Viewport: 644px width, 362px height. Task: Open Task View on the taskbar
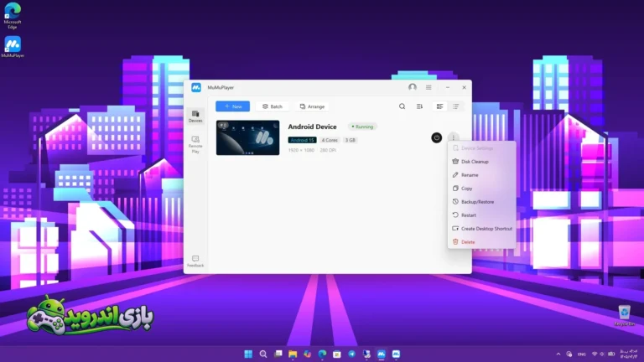[x=278, y=354]
